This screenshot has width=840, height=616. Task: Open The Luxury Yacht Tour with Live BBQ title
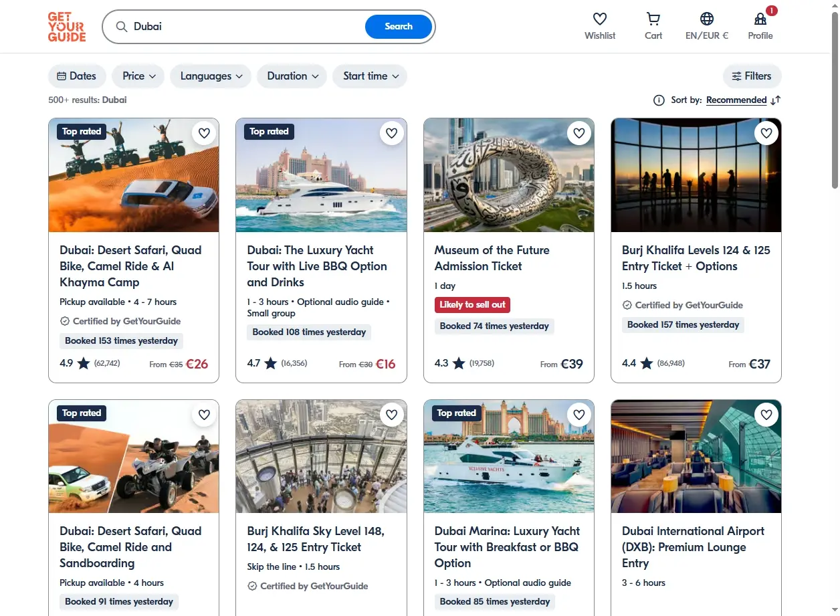coord(317,266)
